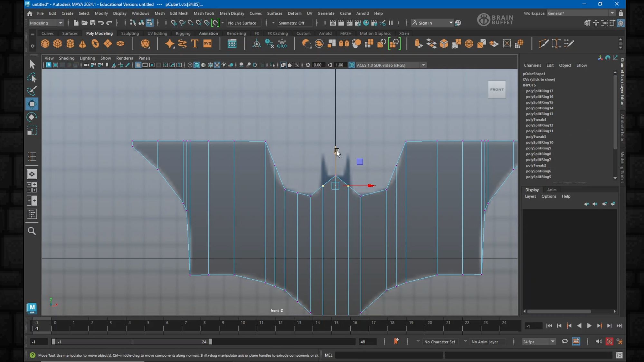Viewport: 644px width, 362px height.
Task: Switch to the Sculpting shelf tab
Action: point(130,33)
